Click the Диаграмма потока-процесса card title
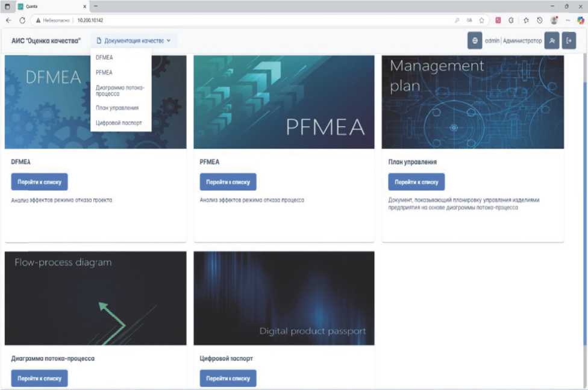 pyautogui.click(x=53, y=359)
